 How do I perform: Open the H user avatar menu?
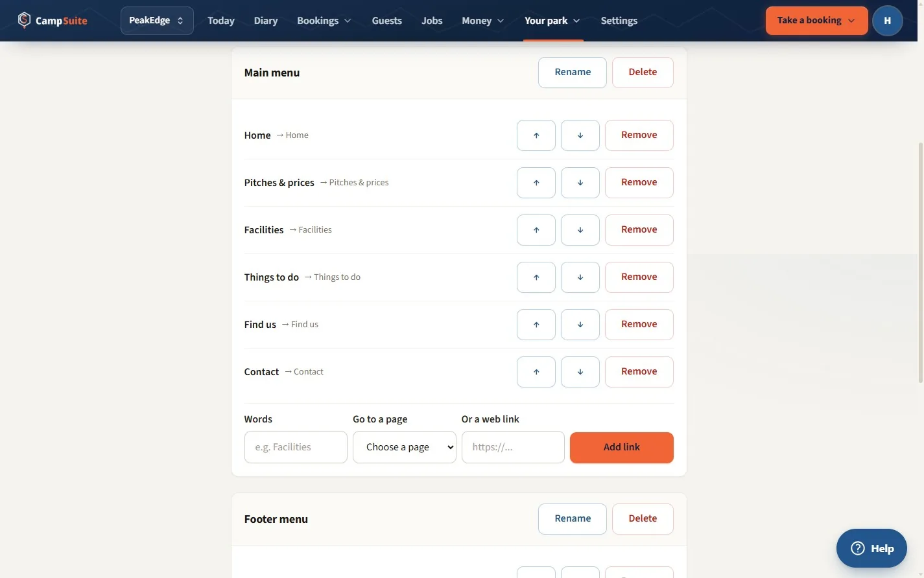(x=888, y=21)
